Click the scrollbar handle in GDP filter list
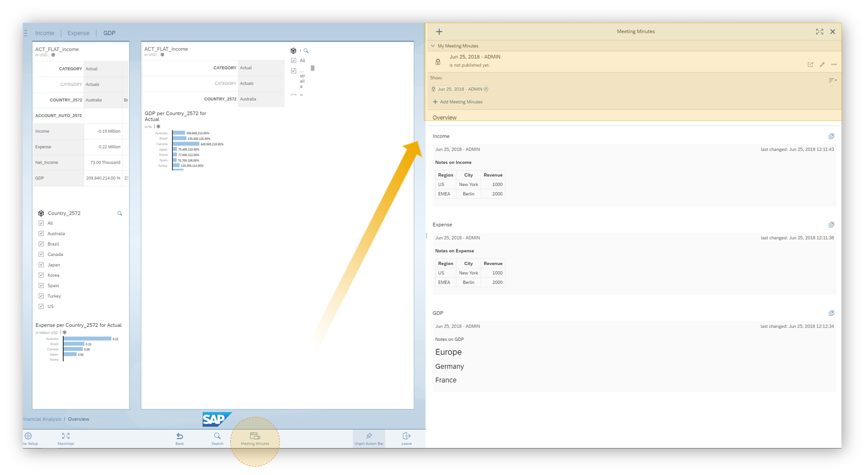The image size is (868, 475). 313,68
